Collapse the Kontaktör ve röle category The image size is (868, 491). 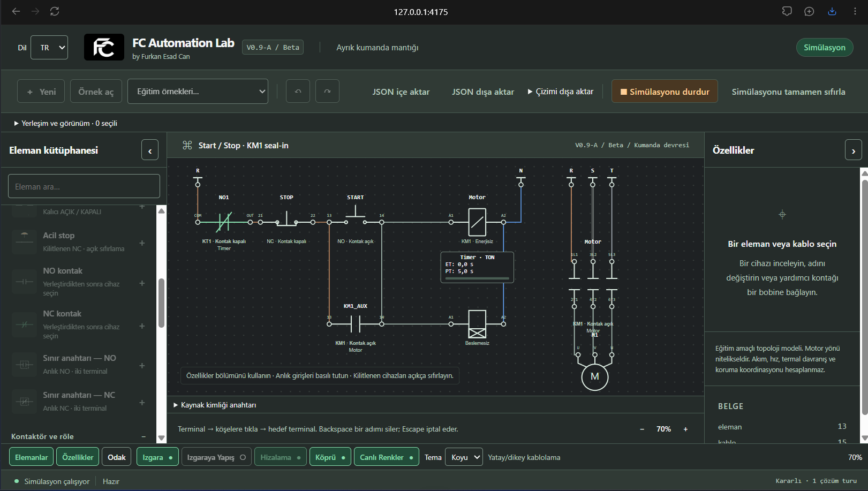[x=144, y=436]
